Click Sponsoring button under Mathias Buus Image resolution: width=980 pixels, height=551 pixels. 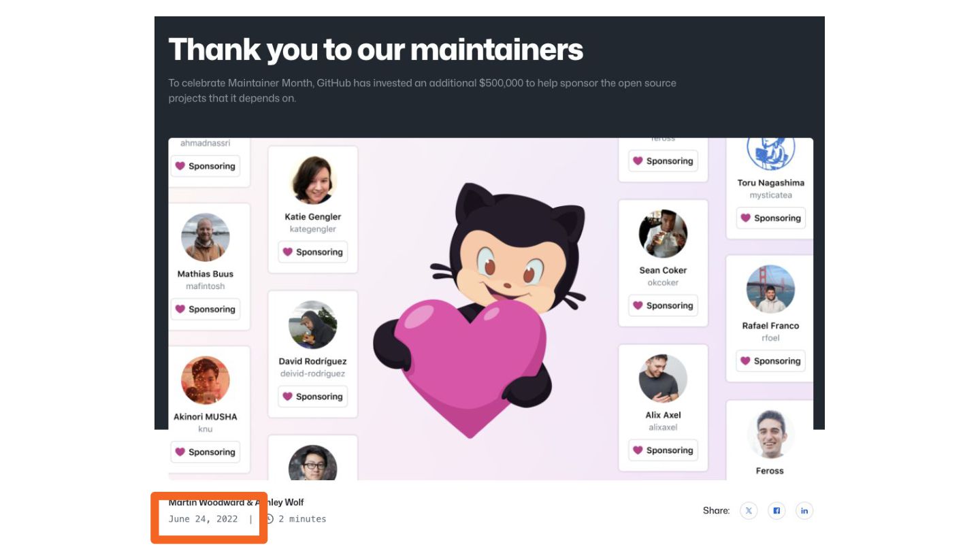[x=206, y=309]
